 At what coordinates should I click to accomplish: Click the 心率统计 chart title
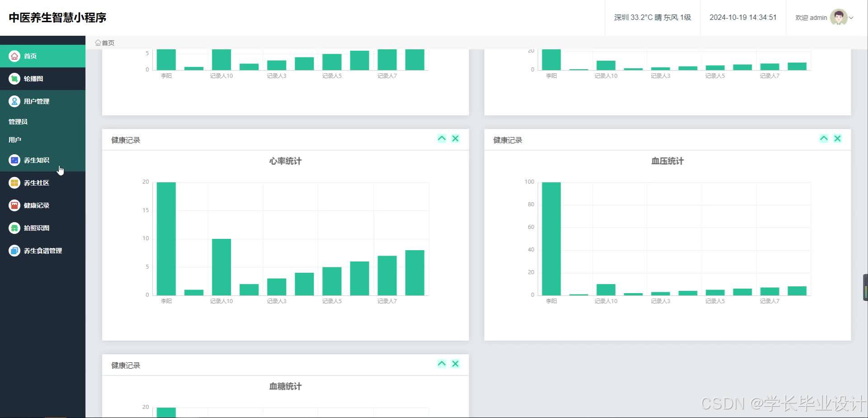[x=285, y=161]
